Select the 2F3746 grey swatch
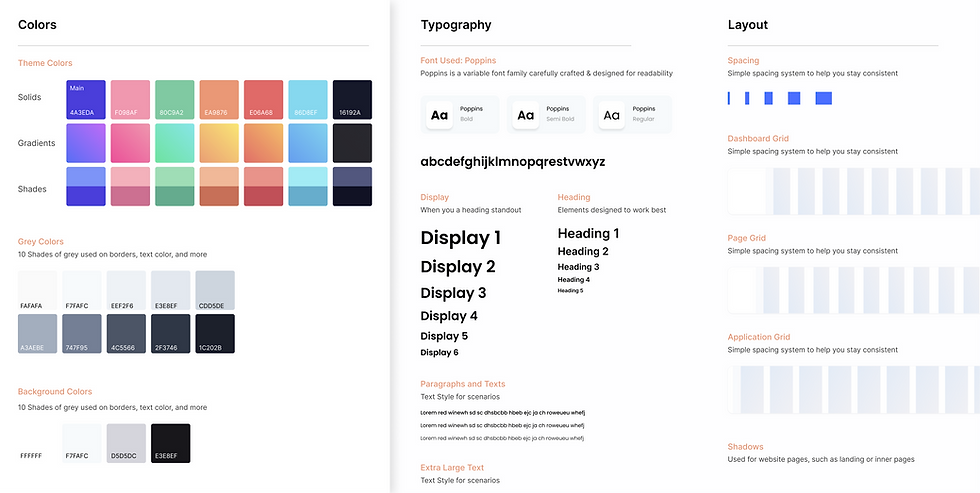980x493 pixels. pyautogui.click(x=171, y=334)
